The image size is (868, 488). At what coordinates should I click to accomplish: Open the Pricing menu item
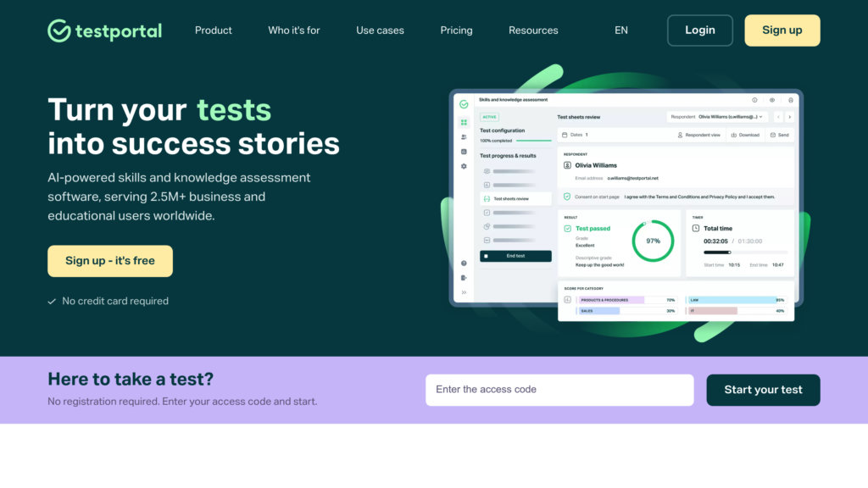pos(456,30)
